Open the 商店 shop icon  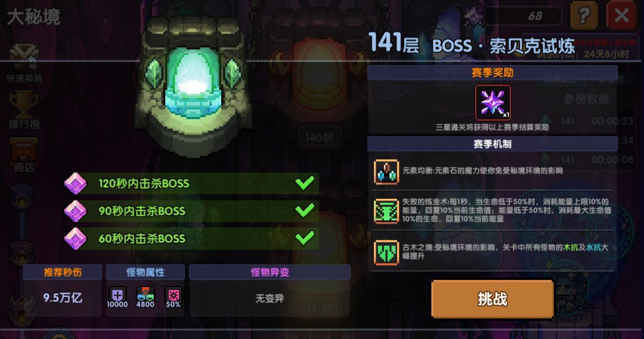(24, 155)
